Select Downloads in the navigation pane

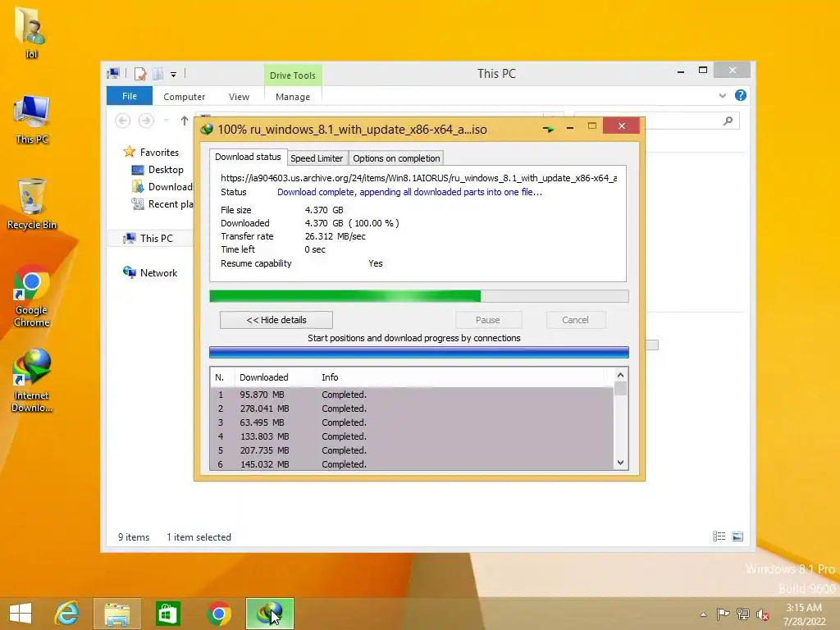(162, 186)
